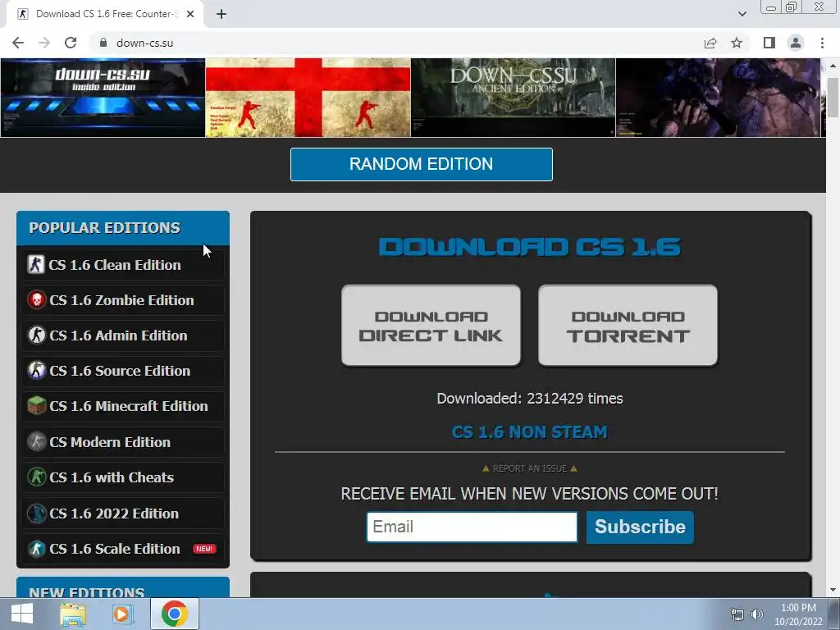
Task: Click the Minecraft grass block icon
Action: (x=36, y=406)
